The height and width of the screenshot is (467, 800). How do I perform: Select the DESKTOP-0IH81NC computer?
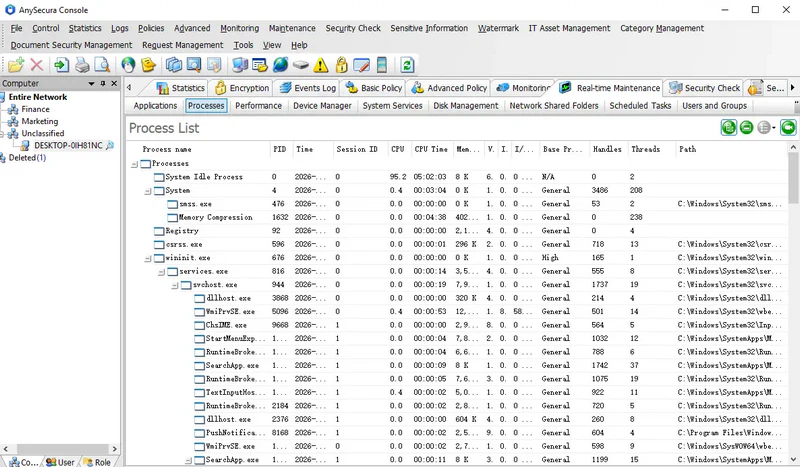coord(68,145)
